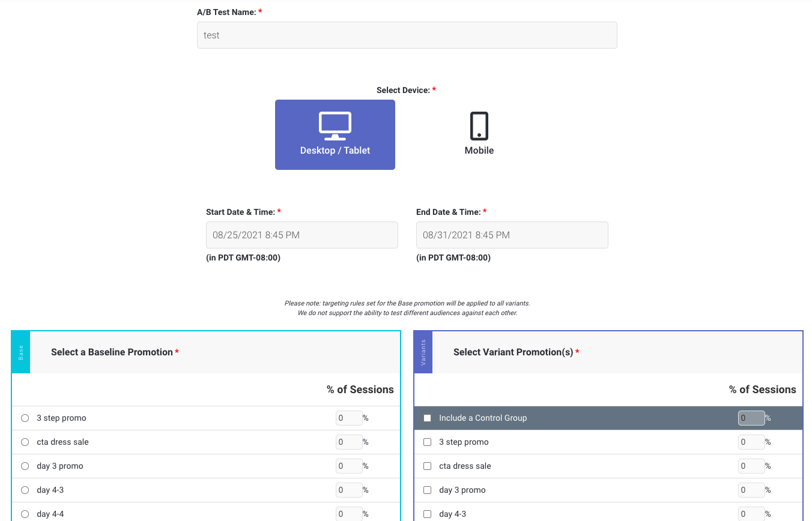
Task: Click % of Sessions field for baseline "3 step promo"
Action: 349,418
